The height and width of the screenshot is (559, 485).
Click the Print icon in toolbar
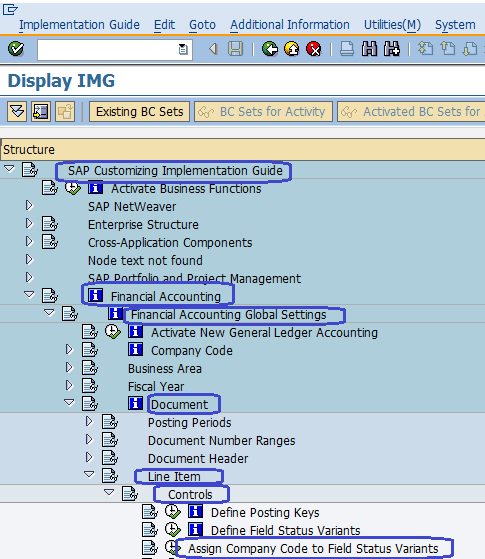pos(347,49)
